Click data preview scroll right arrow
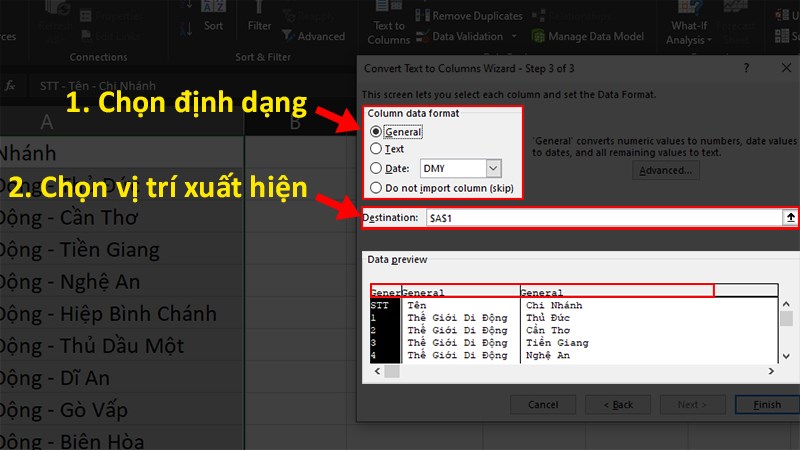This screenshot has height=450, width=800. pyautogui.click(x=771, y=371)
